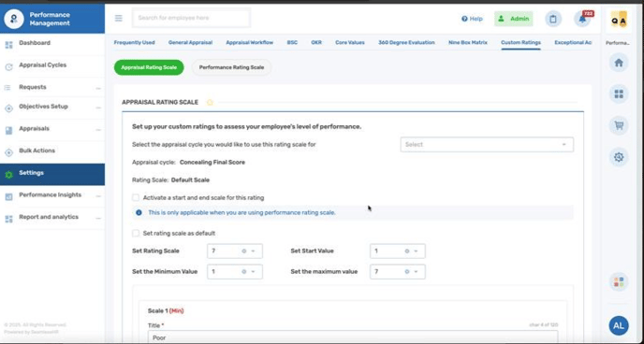Viewport: 644px width, 344px height.
Task: Select the Appraisal Rating Scale button
Action: pos(149,67)
